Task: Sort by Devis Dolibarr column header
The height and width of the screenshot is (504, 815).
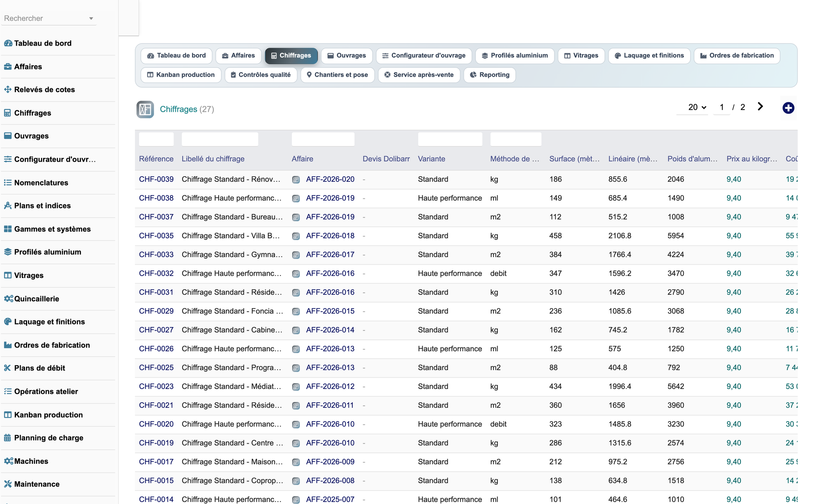Action: click(386, 159)
